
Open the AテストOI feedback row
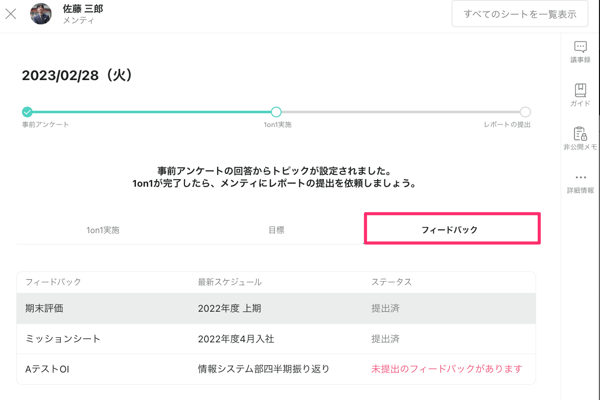275,369
